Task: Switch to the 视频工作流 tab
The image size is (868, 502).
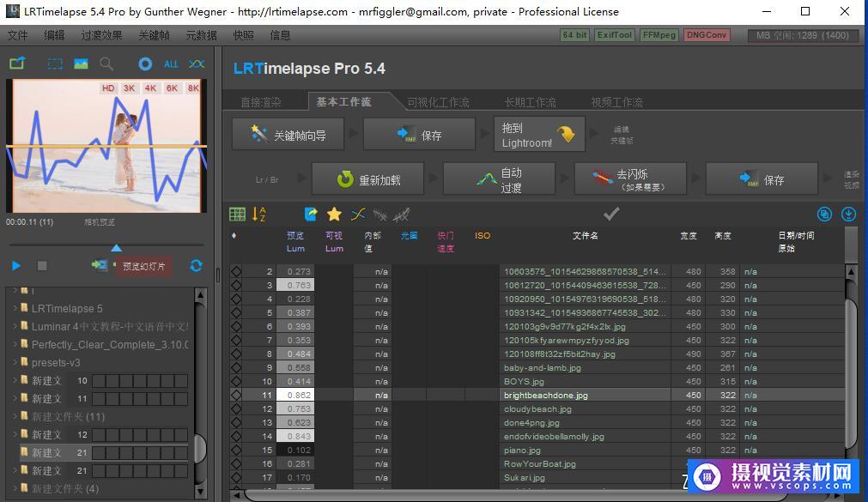Action: [x=616, y=102]
